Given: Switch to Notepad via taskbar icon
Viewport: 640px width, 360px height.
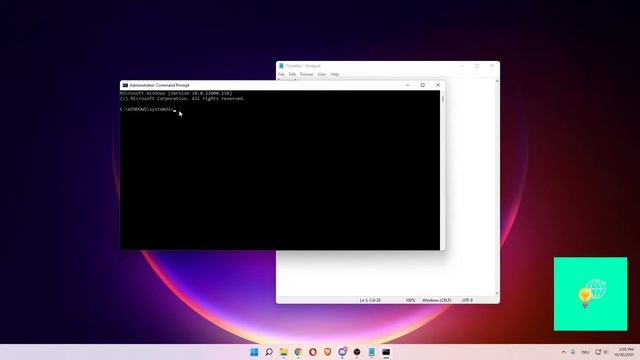Looking at the screenshot, I should point(371,352).
